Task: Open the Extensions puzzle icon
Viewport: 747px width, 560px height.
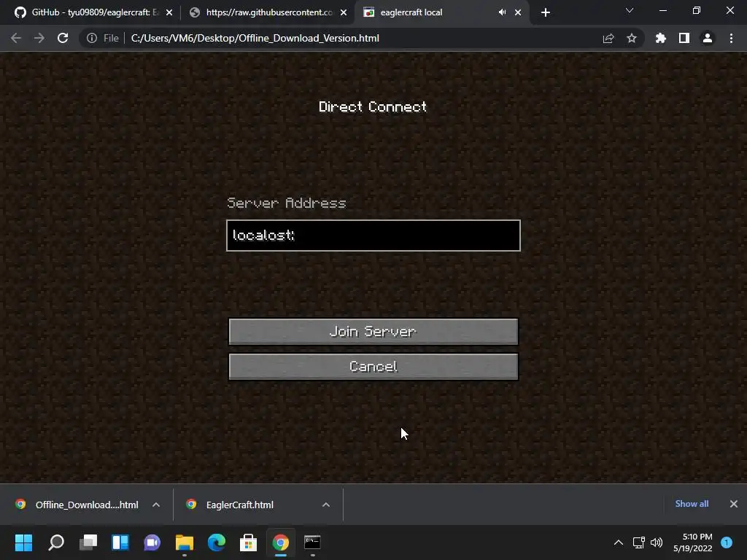Action: [661, 38]
